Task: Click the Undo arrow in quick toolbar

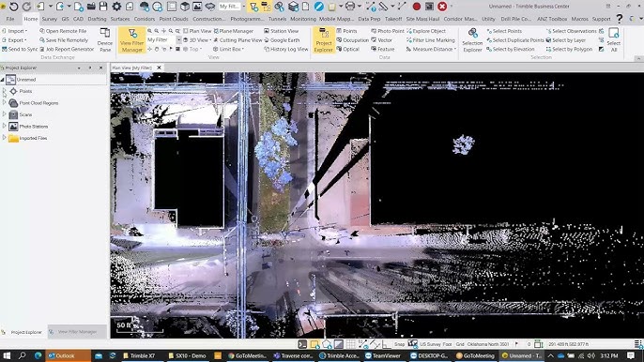Action: [x=14, y=7]
